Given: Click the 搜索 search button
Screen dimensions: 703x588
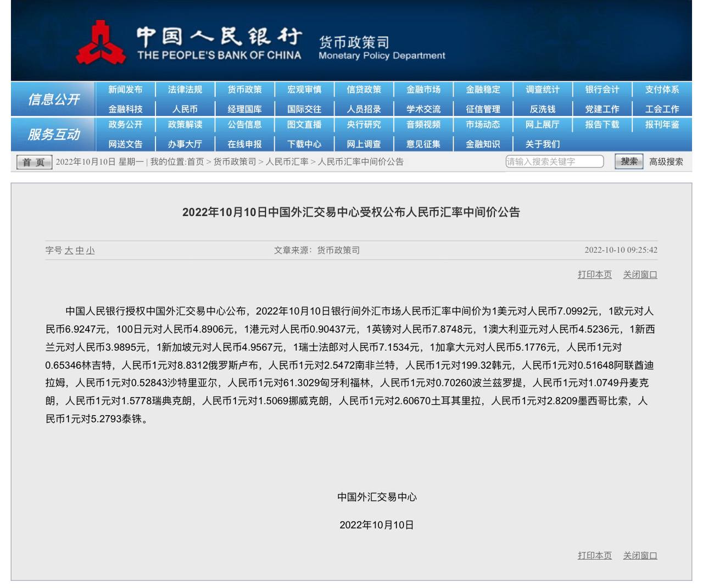Looking at the screenshot, I should (629, 161).
